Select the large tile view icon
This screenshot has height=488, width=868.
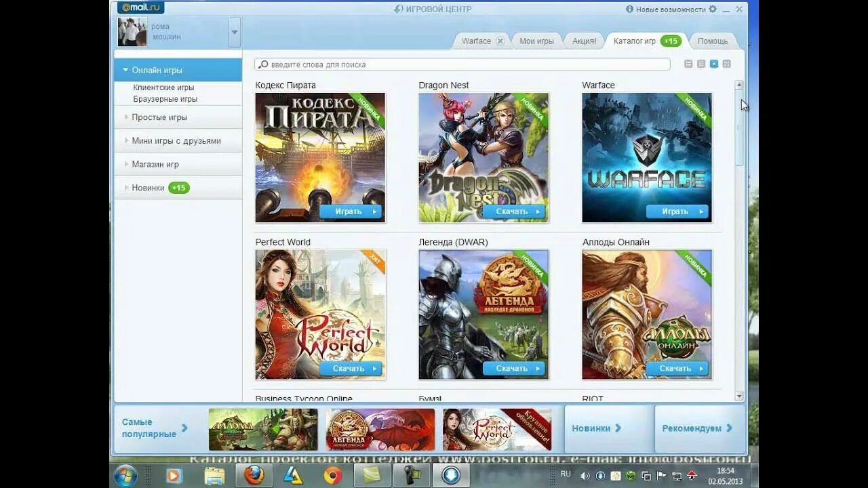click(x=714, y=64)
